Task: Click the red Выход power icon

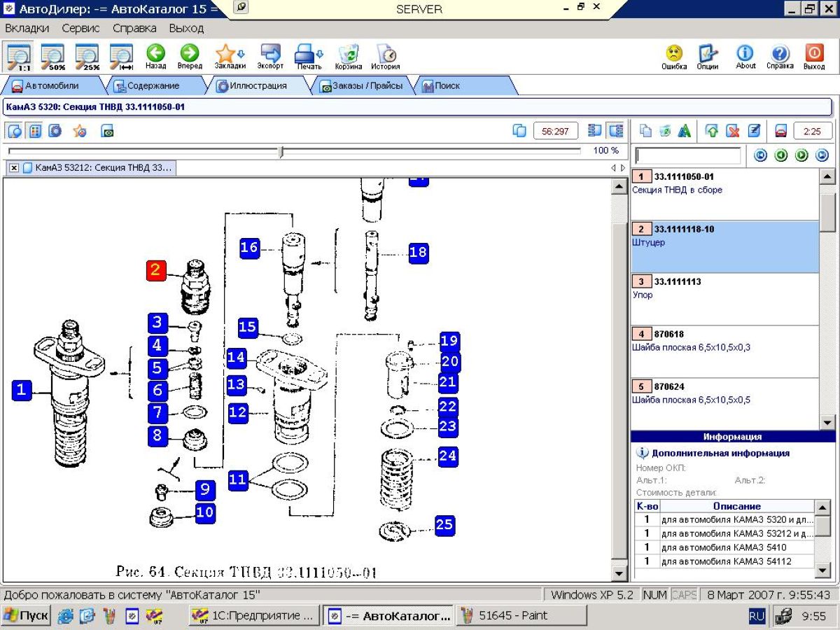Action: (814, 57)
